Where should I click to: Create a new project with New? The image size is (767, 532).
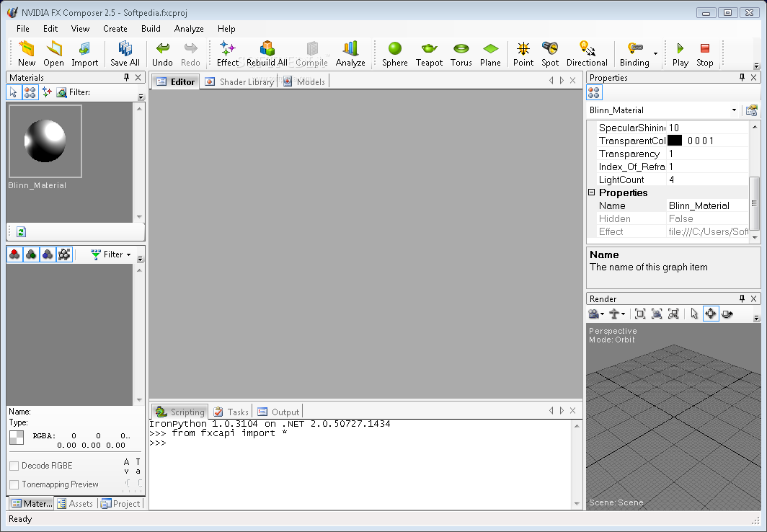(27, 54)
